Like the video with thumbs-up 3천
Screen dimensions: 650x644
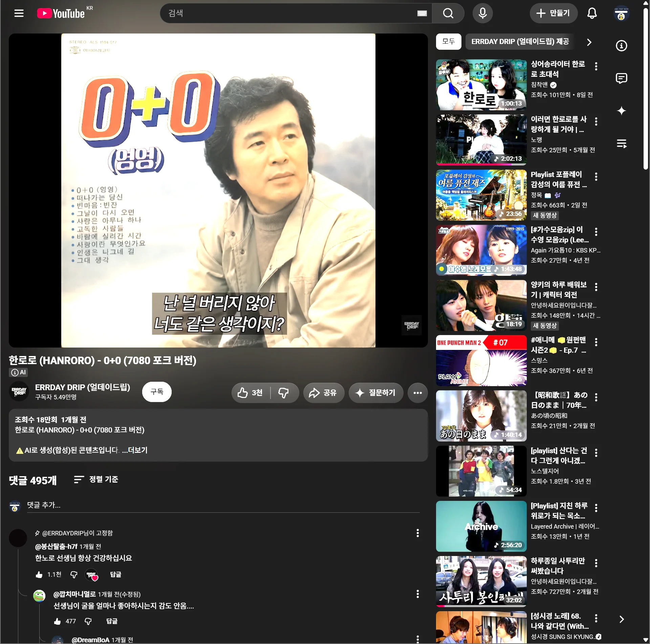(x=251, y=393)
